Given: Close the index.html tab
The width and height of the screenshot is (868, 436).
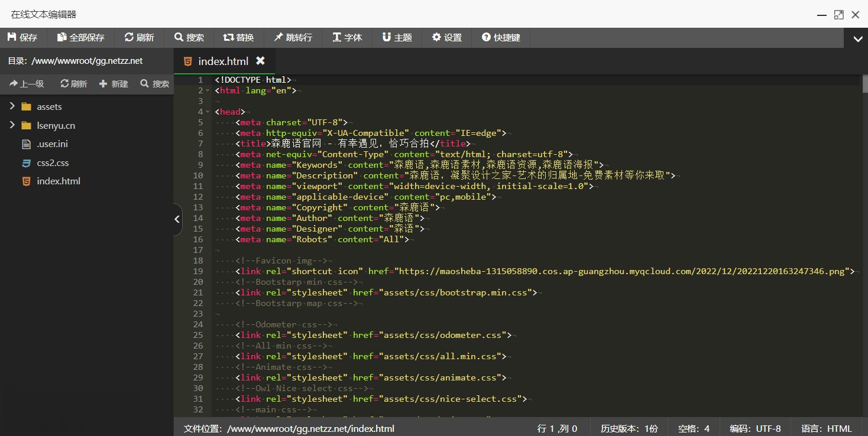Looking at the screenshot, I should (x=260, y=61).
